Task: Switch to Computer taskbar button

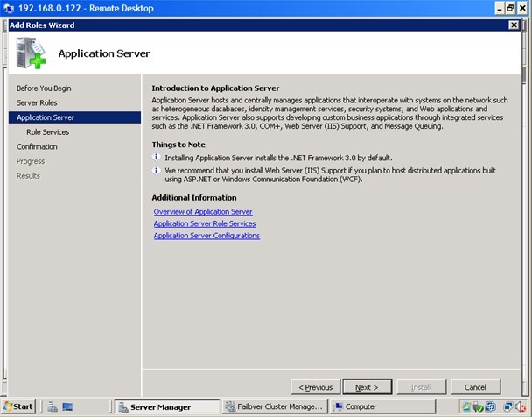Action: point(382,406)
